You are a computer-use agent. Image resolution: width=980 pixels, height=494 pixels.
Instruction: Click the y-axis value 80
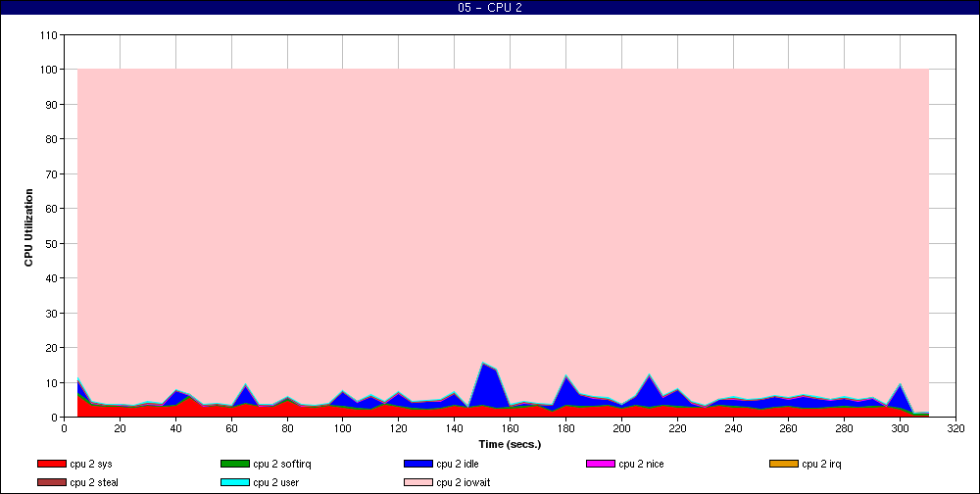pyautogui.click(x=52, y=139)
